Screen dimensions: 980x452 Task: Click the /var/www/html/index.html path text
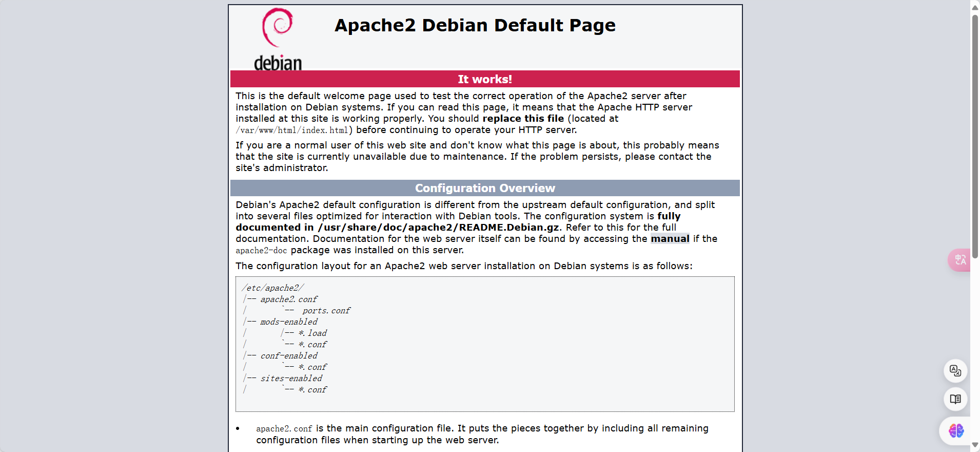(x=292, y=130)
